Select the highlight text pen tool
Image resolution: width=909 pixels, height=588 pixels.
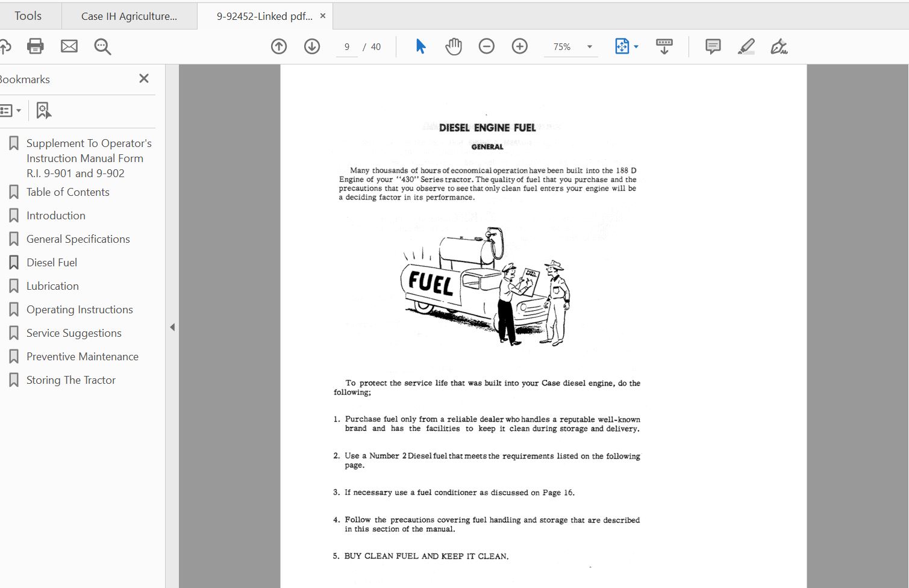[x=746, y=46]
